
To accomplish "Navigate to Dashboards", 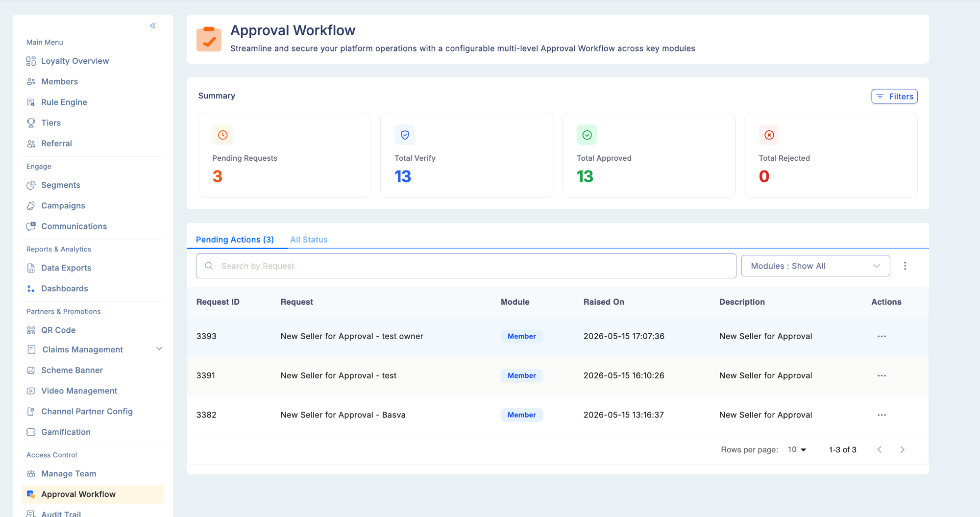I will (x=65, y=289).
